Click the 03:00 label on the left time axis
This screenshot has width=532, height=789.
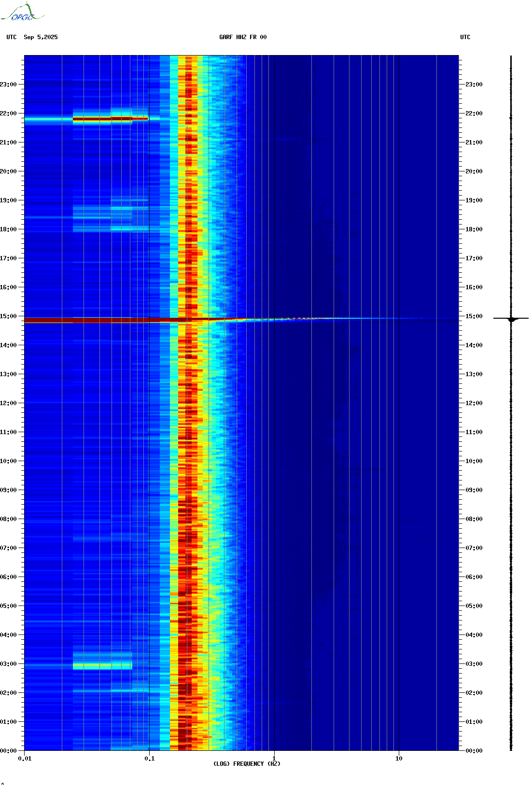coord(8,664)
